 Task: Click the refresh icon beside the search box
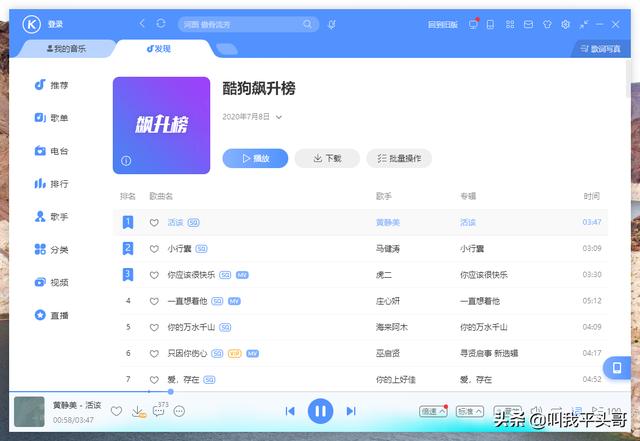(161, 23)
